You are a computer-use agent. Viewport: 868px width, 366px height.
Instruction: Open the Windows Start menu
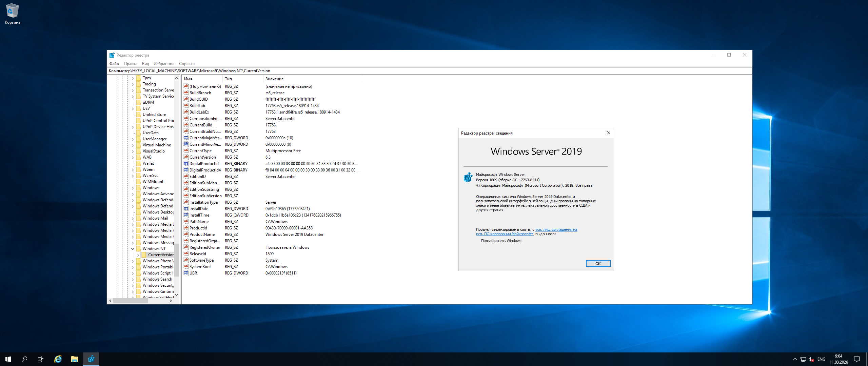click(x=8, y=359)
